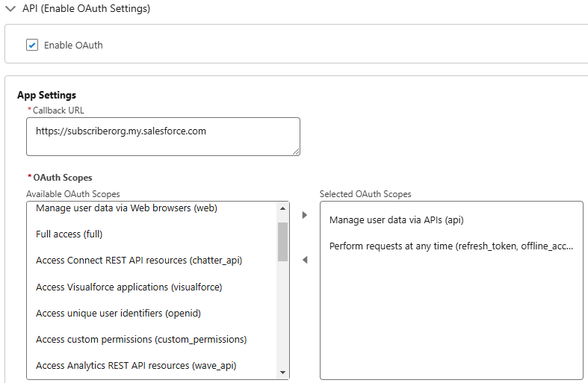Select Perform requests at any time scope
Image resolution: width=588 pixels, height=383 pixels.
click(x=451, y=246)
